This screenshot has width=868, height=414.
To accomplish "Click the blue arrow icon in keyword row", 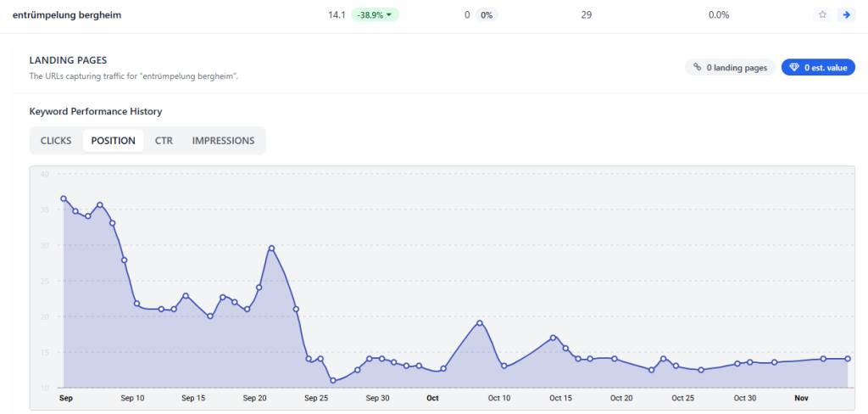I will pos(845,15).
